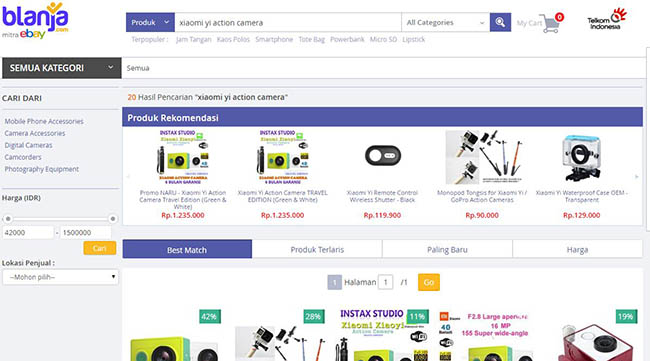
Task: Open the Xiaomi Yi Remote Control product image
Action: pyautogui.click(x=383, y=156)
